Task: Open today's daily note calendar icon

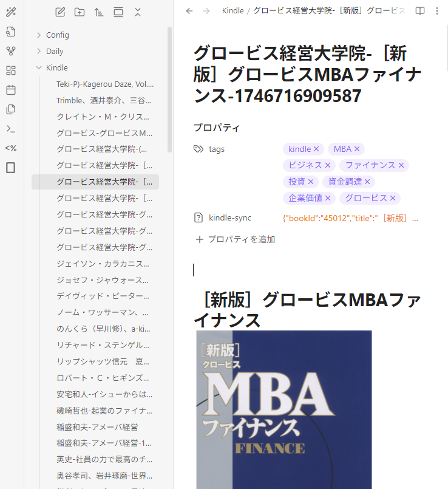Action: 11,90
